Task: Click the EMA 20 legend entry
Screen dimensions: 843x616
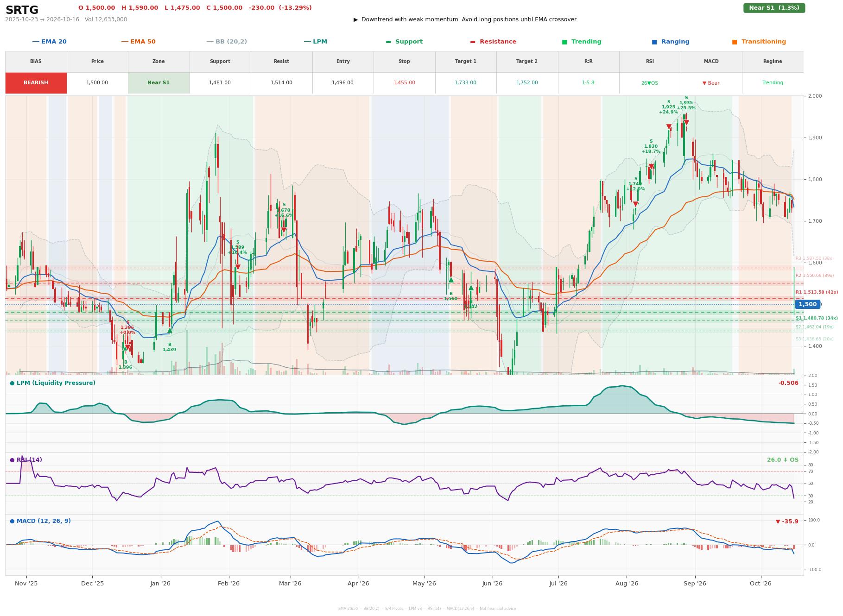Action: tap(49, 42)
